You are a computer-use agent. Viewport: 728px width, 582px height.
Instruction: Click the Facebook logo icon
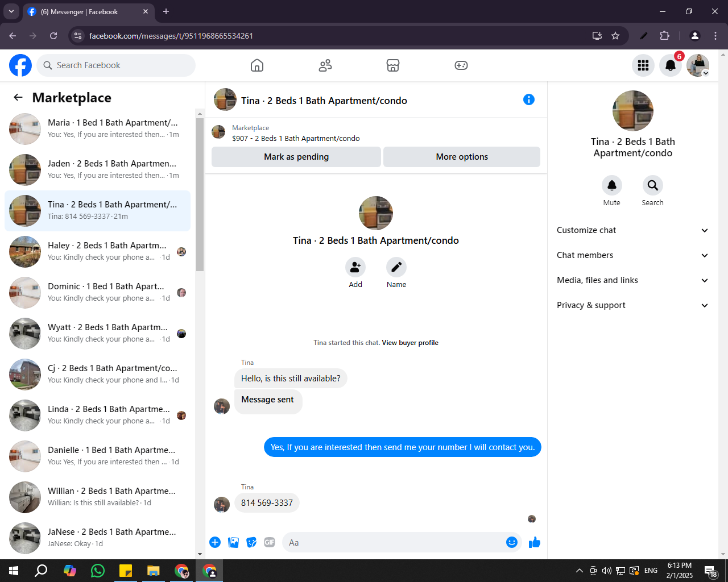[x=20, y=65]
